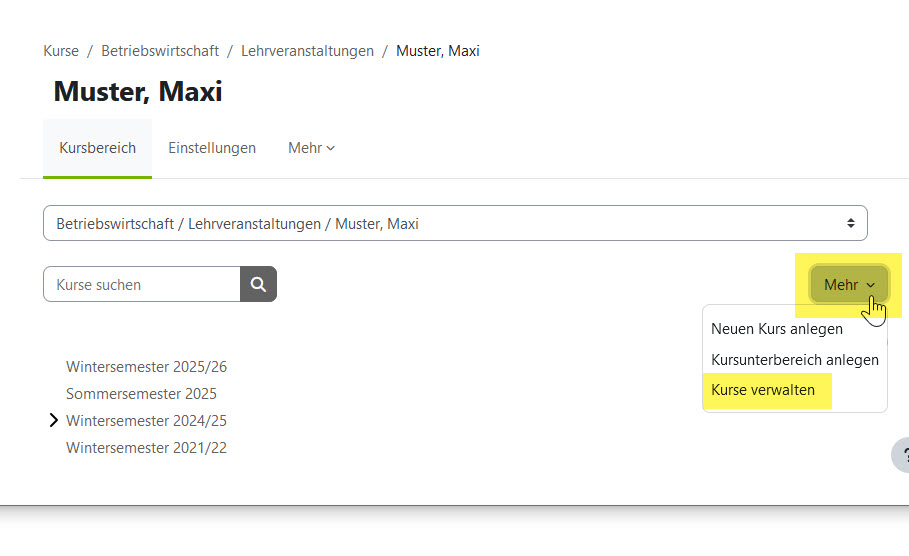Screen dimensions: 909x556
Task: Click the Muster, Maxi breadcrumb item
Action: point(438,51)
